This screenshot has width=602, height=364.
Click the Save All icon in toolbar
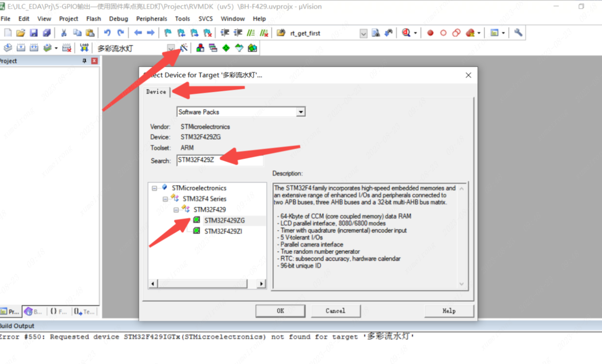[46, 33]
